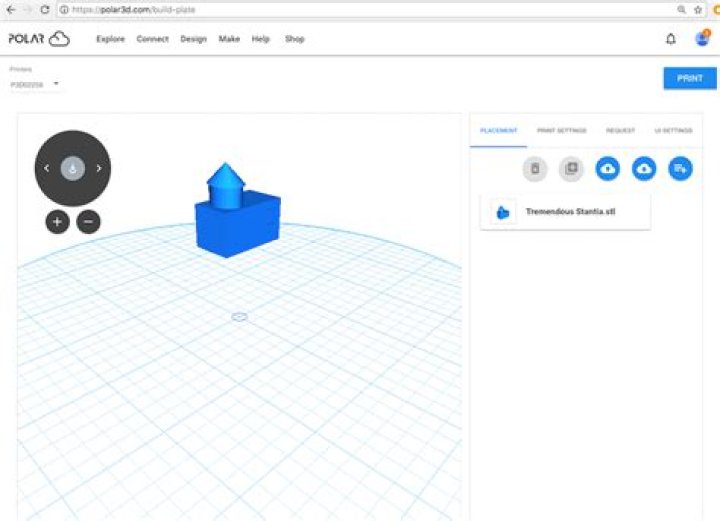Click the trash delete object icon

point(534,169)
